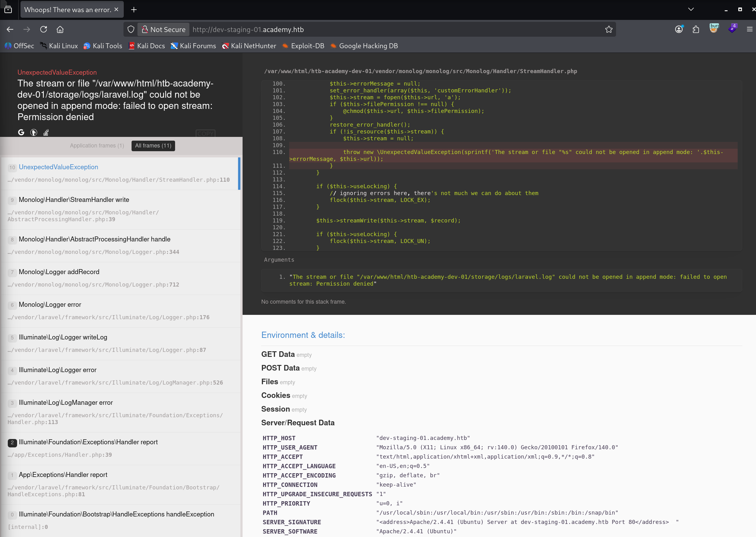The height and width of the screenshot is (537, 756).
Task: Select the Monolog\Logger addRecord frame
Action: pos(121,278)
